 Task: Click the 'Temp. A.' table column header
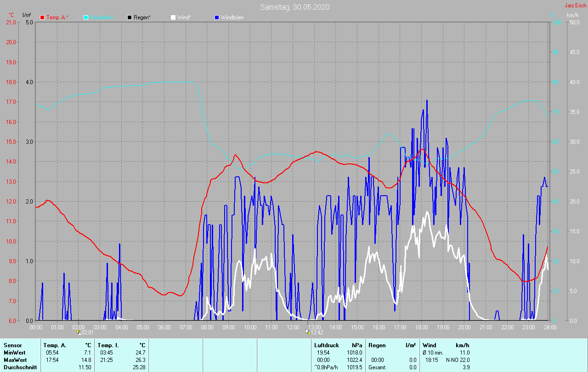(x=55, y=345)
